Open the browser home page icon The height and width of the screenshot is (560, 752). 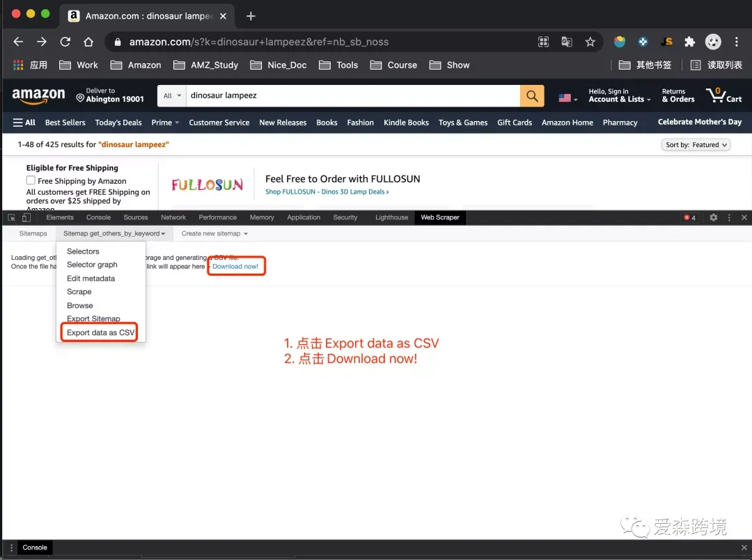88,42
